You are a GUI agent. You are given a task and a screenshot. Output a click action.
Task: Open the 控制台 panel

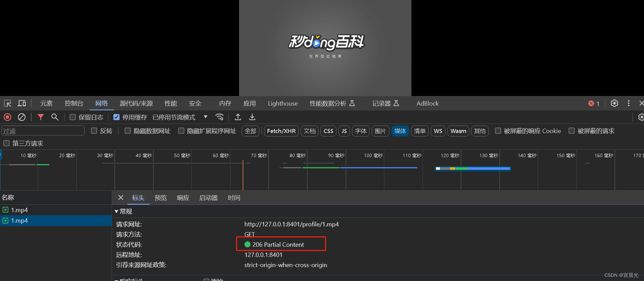[x=74, y=103]
